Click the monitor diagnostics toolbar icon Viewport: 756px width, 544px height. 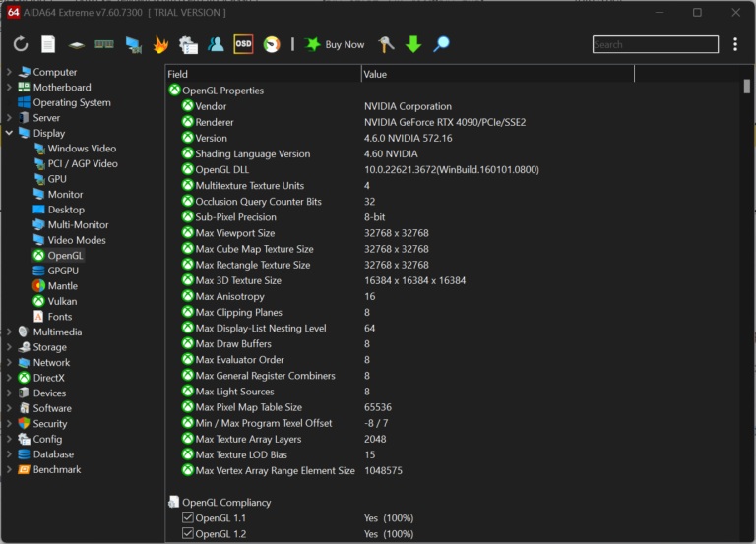(x=133, y=44)
